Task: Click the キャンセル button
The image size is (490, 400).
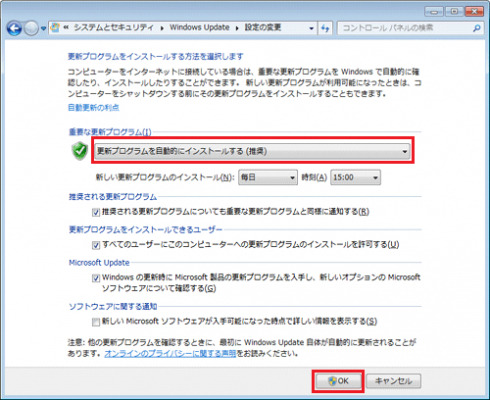Action: pyautogui.click(x=394, y=381)
